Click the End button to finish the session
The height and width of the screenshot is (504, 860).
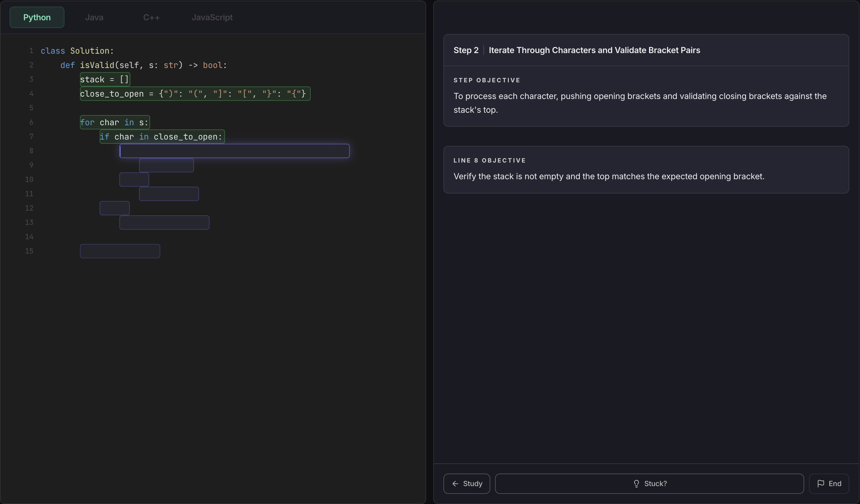point(829,483)
